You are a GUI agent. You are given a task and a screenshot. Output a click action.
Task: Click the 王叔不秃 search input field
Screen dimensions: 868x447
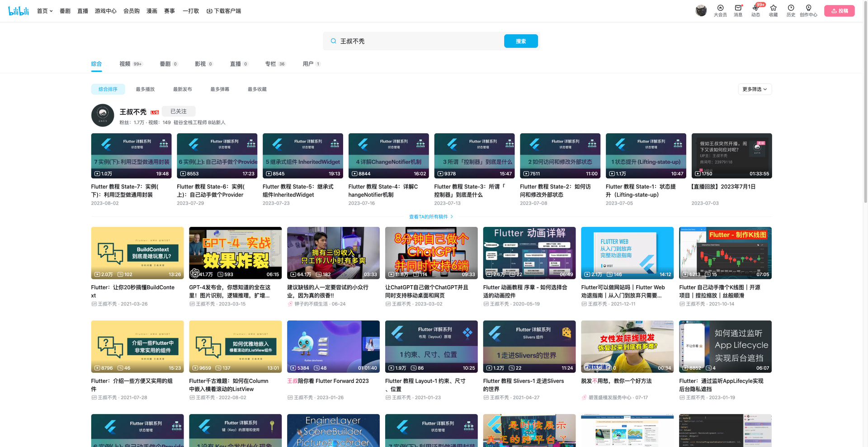[420, 41]
